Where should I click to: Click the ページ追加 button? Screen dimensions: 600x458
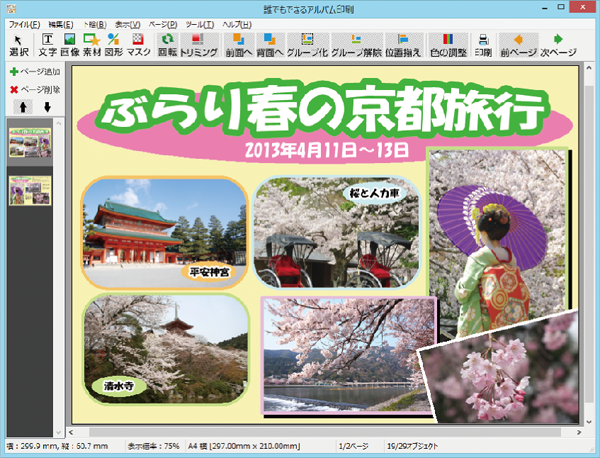pos(35,72)
